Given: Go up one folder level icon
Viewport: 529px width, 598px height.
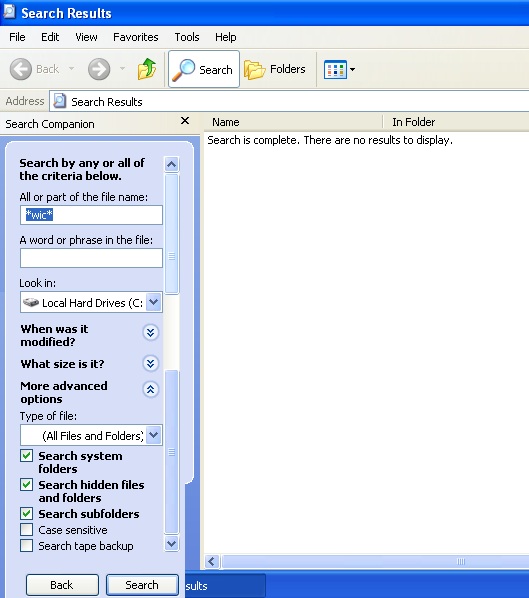Looking at the screenshot, I should pos(147,69).
